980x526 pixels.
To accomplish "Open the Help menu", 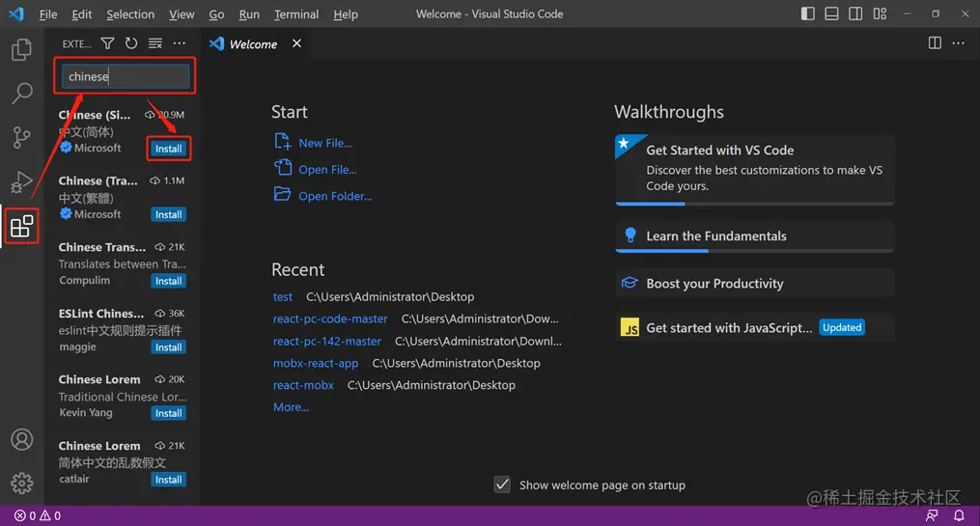I will pos(346,14).
